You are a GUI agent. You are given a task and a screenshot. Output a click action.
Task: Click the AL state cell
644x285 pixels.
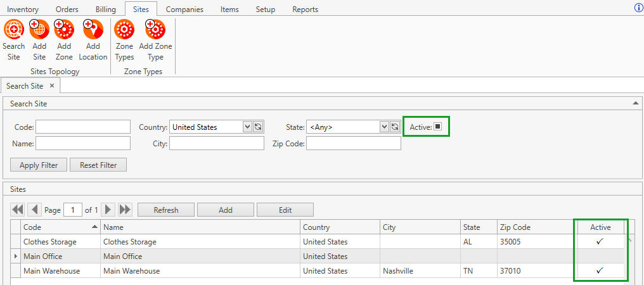pyautogui.click(x=479, y=242)
